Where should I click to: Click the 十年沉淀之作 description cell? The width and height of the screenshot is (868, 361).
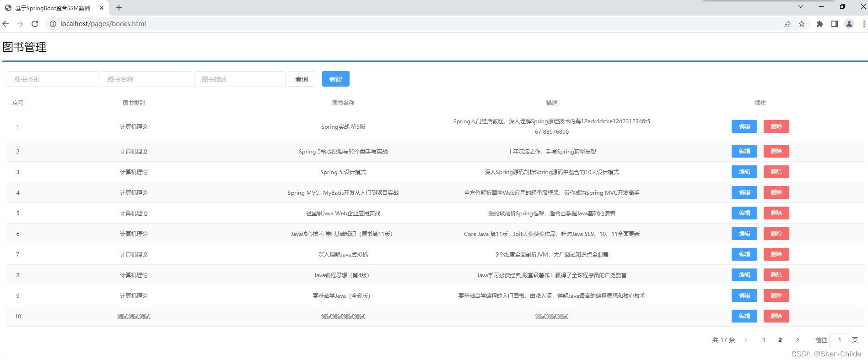(552, 152)
